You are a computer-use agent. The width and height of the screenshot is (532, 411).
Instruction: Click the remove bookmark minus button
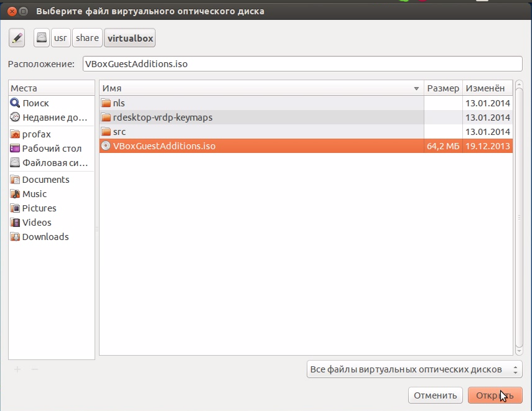(x=35, y=369)
